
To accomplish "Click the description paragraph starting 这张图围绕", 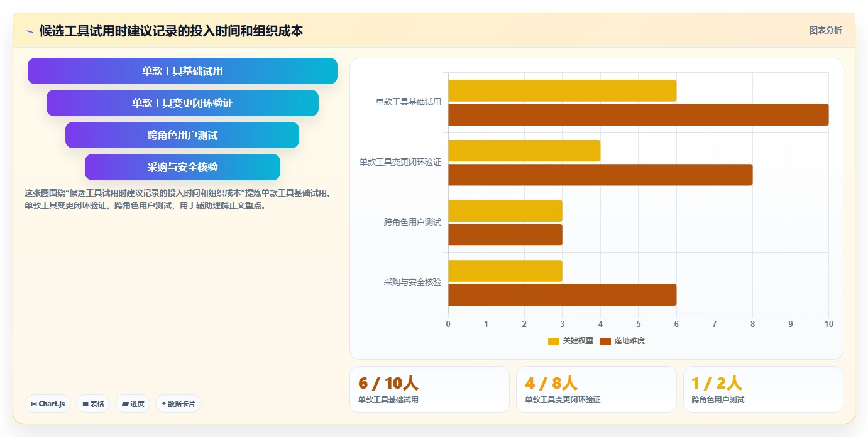I will click(x=178, y=199).
